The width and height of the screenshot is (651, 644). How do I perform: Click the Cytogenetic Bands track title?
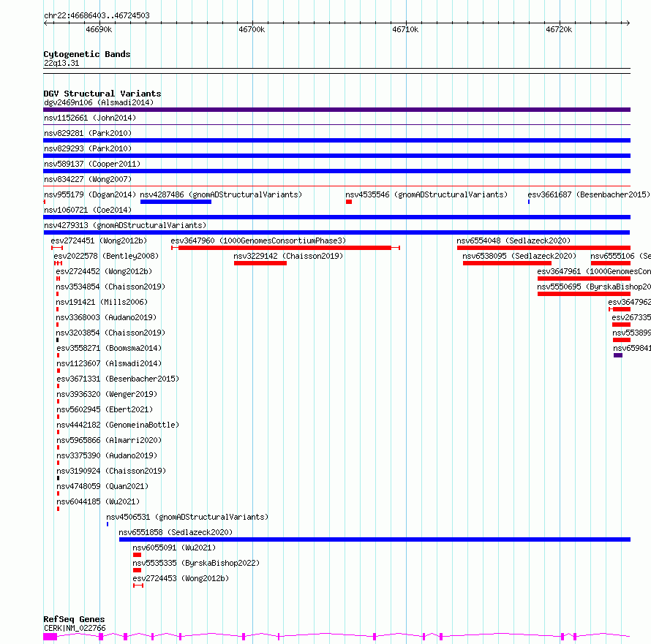coord(87,54)
